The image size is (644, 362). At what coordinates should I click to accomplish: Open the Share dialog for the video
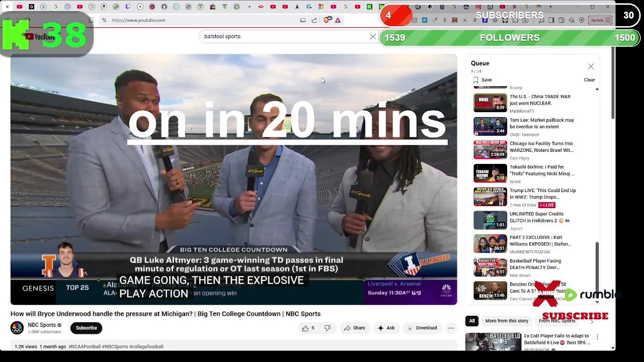click(355, 328)
